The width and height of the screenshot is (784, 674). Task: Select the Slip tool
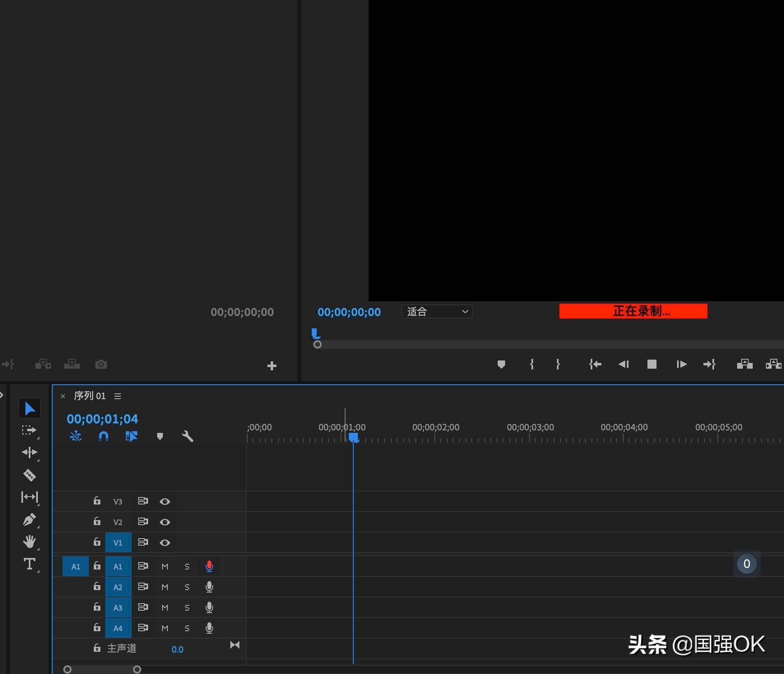tap(29, 497)
